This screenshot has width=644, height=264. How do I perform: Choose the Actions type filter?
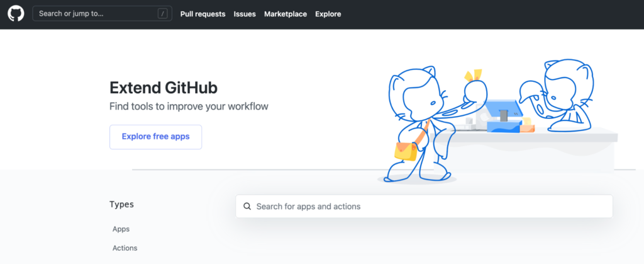(125, 248)
